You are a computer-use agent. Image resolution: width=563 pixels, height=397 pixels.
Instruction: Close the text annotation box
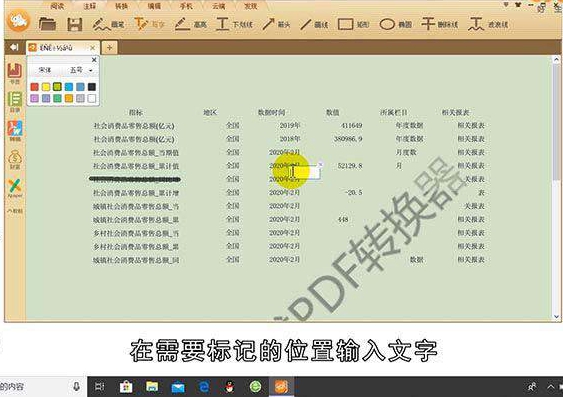coord(321,164)
